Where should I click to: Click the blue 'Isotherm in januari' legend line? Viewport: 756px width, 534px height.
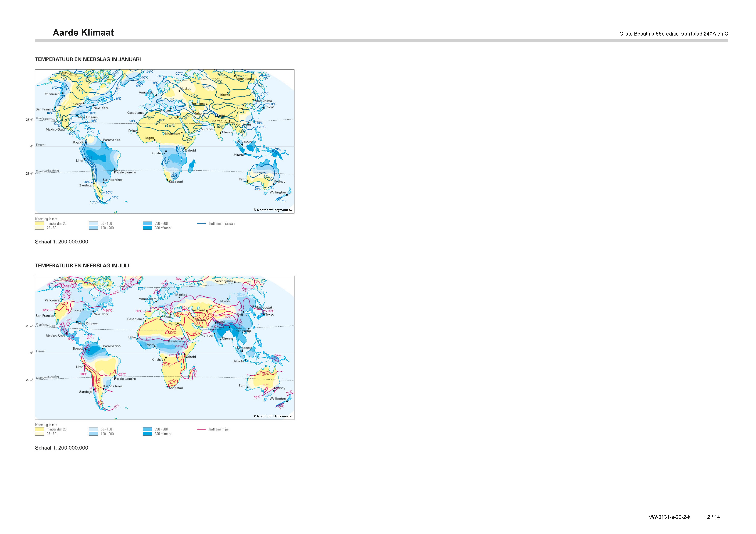pos(202,223)
